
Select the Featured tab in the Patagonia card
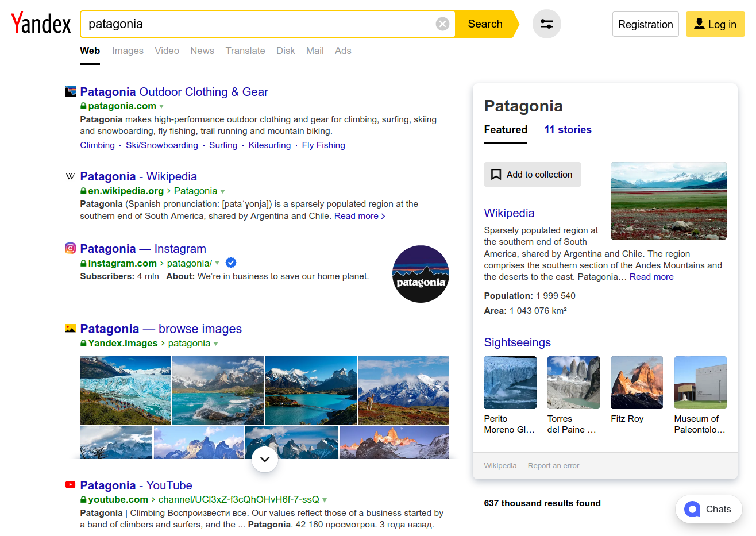pos(506,130)
